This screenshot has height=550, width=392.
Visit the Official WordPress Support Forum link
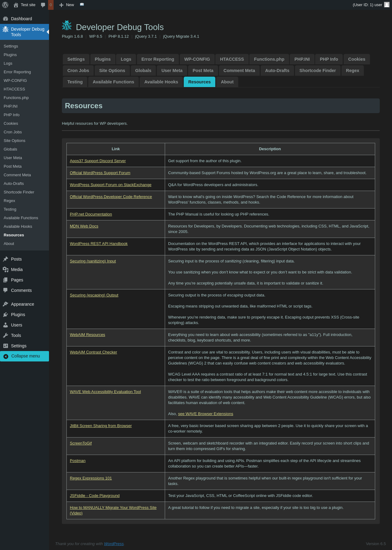(x=100, y=173)
